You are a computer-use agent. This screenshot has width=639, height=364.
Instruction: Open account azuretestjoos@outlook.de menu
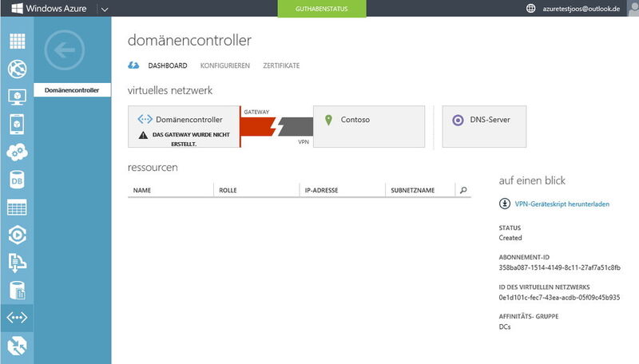click(581, 9)
